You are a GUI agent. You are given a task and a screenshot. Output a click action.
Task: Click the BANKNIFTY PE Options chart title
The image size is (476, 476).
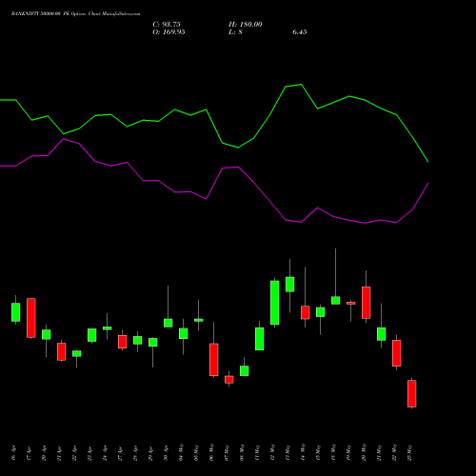75,14
